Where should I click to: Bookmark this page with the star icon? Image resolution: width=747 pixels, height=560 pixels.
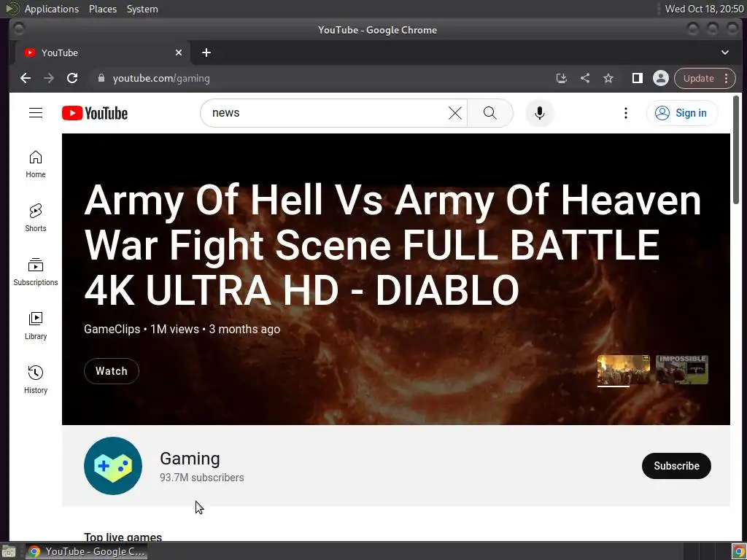click(x=608, y=78)
